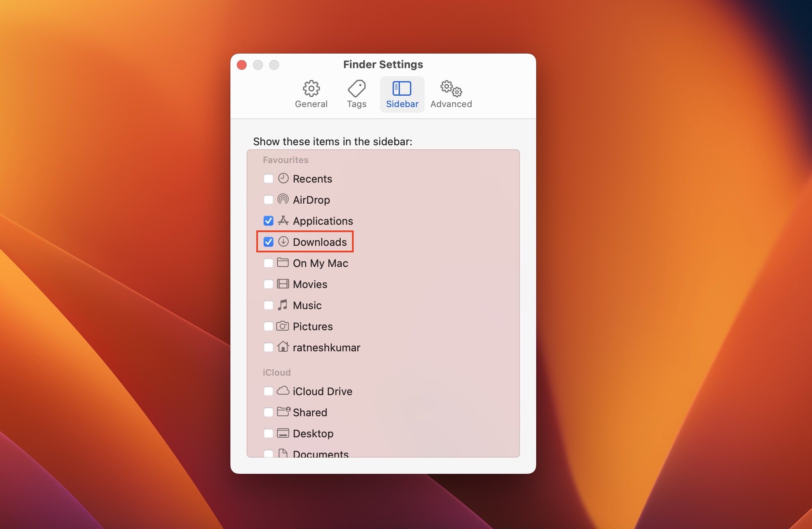Expand the iCloud section items

276,372
